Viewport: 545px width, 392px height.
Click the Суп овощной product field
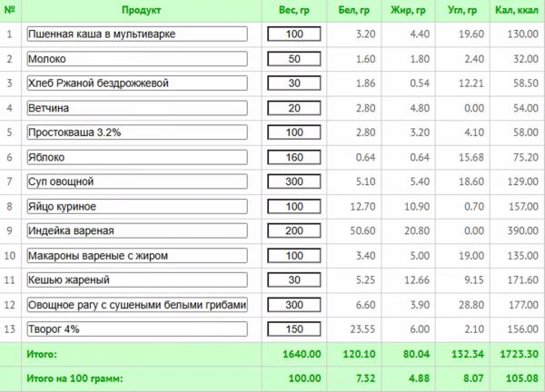tap(137, 181)
